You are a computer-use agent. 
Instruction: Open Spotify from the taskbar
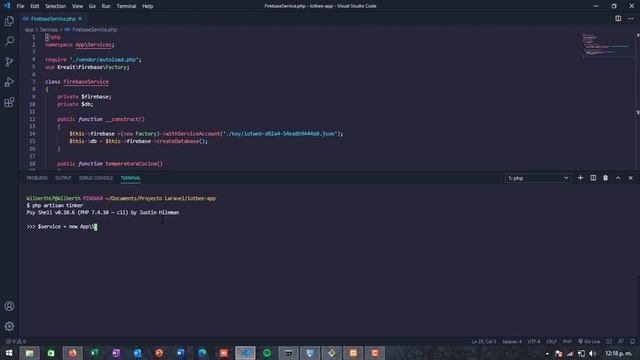267,353
